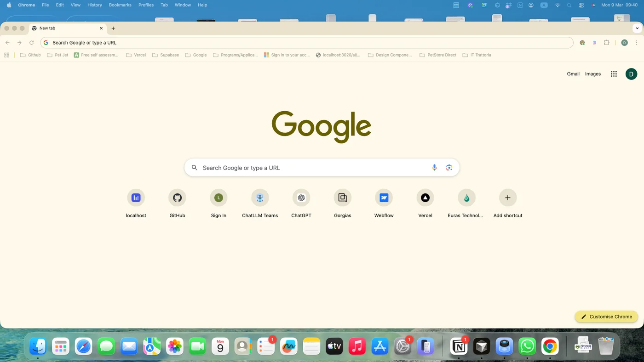Click the Google search box below the logo
This screenshot has height=362, width=644.
(x=322, y=168)
